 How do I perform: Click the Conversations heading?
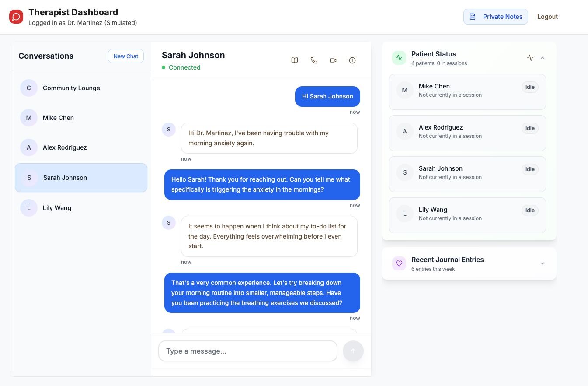coord(46,56)
